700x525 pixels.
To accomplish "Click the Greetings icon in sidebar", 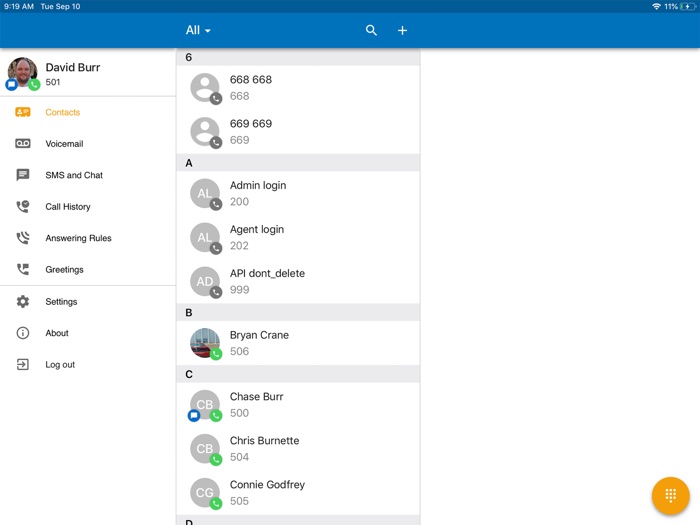I will tap(23, 270).
